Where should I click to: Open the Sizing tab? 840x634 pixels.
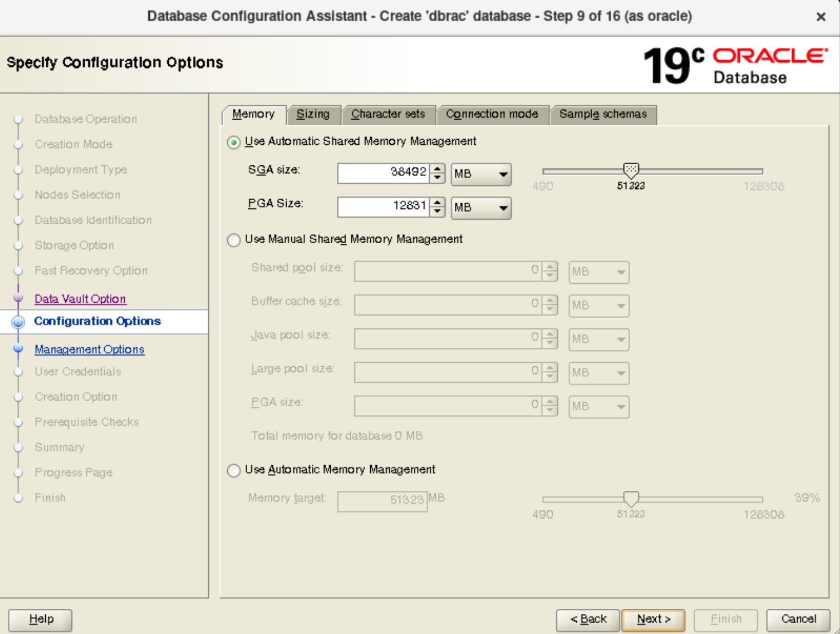click(313, 114)
